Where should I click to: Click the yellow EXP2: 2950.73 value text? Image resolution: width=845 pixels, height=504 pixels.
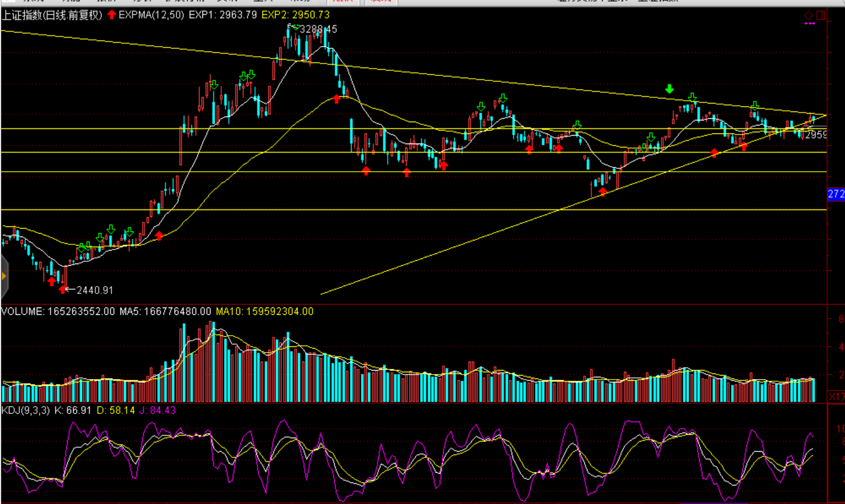(295, 15)
